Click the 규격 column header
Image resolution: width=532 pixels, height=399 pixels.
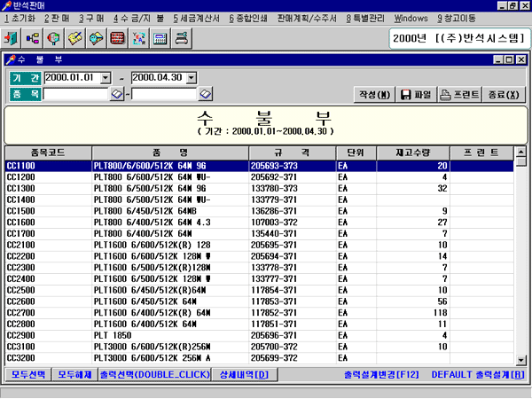pos(292,153)
